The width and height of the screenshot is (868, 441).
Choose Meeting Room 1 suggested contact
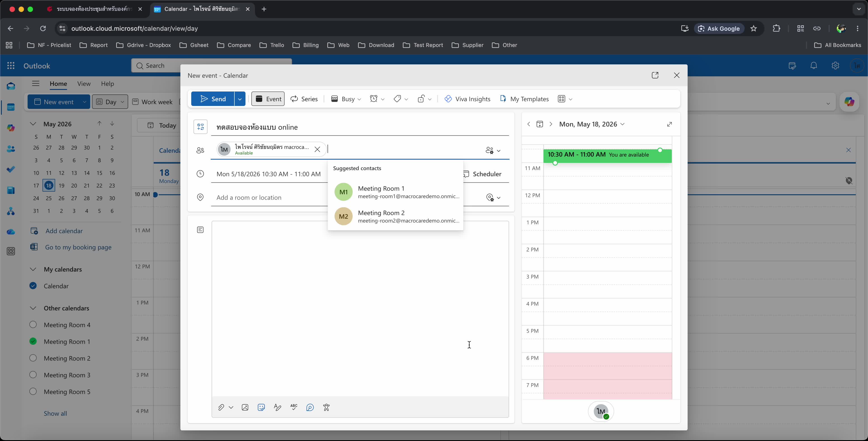click(396, 192)
